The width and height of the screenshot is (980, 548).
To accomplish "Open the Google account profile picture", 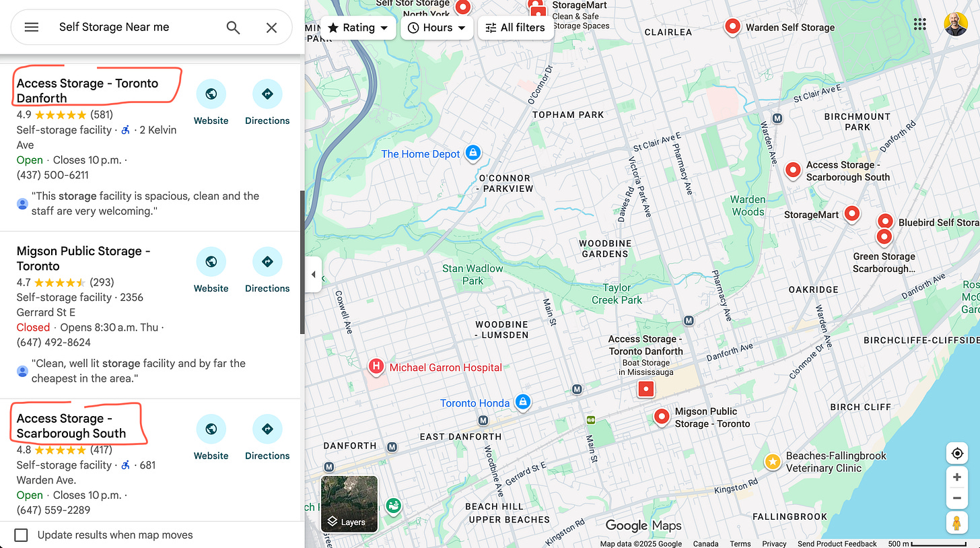I will click(x=956, y=24).
